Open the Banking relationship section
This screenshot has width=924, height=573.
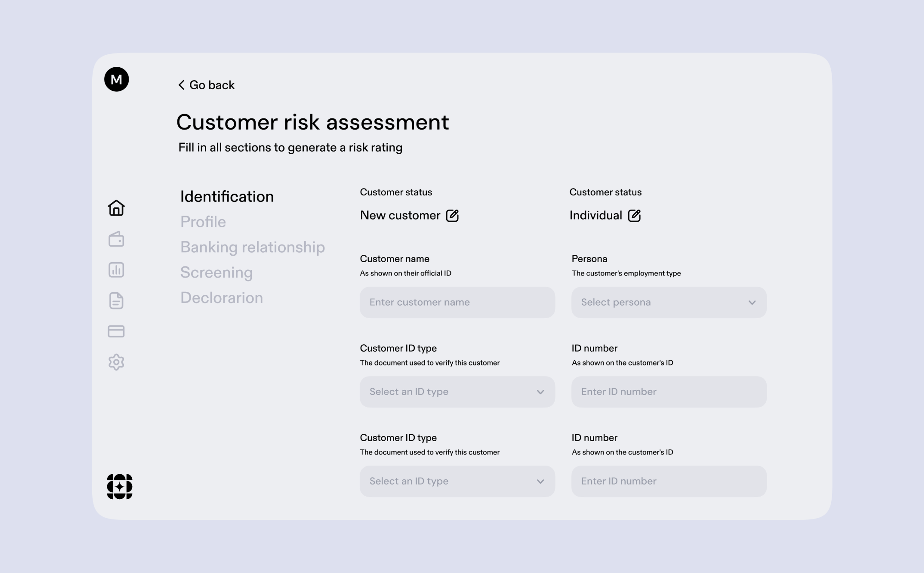(x=253, y=247)
